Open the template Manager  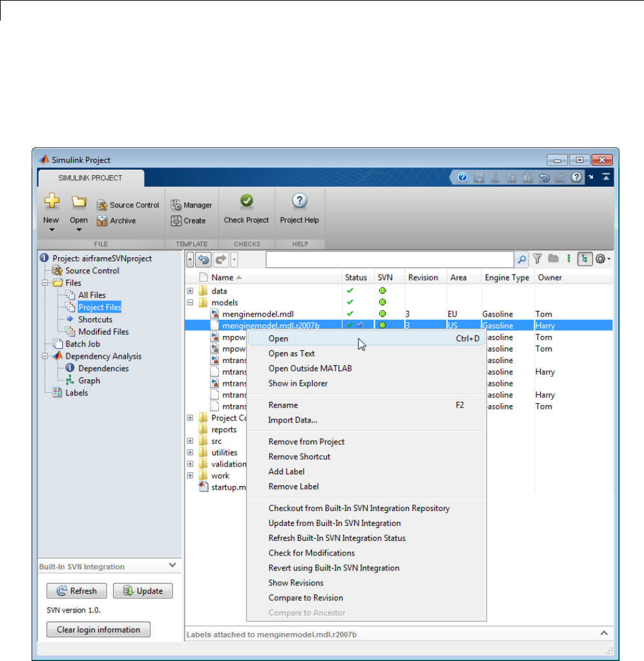[191, 205]
